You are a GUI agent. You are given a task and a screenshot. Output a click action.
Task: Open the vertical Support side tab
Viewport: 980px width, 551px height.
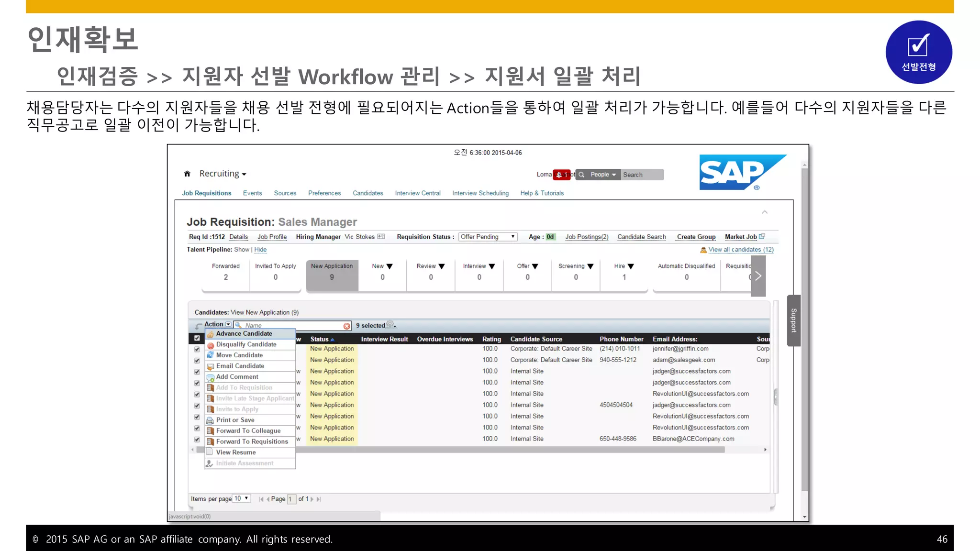click(793, 320)
